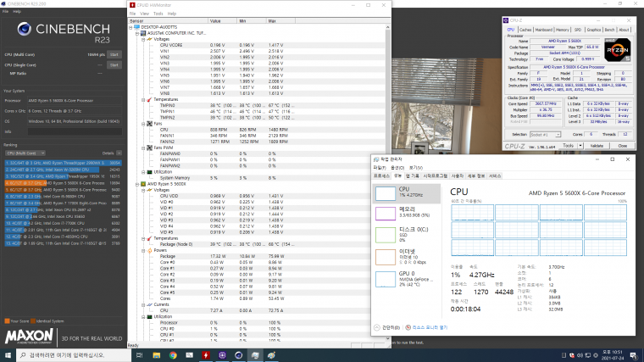Click the volume icon in system tray
This screenshot has height=362, width=644.
(580, 355)
